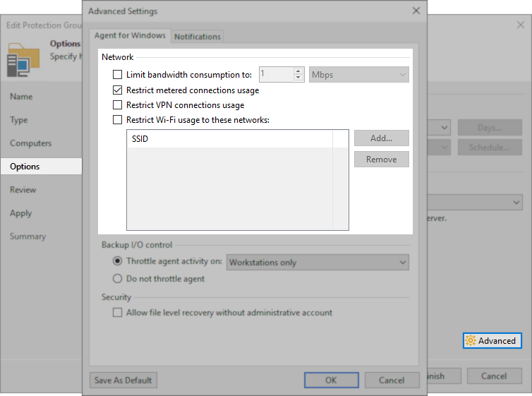Click the bandwidth limit number field
This screenshot has width=532, height=396.
pos(276,74)
